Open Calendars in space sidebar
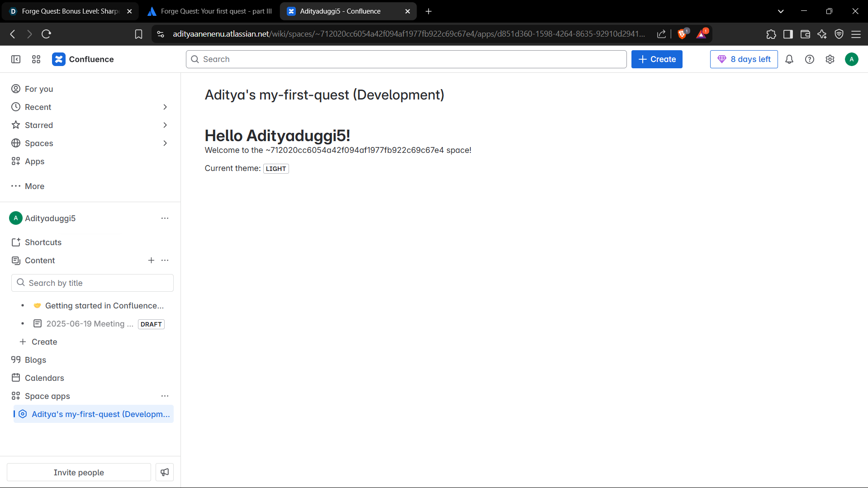This screenshot has height=488, width=868. pyautogui.click(x=44, y=378)
